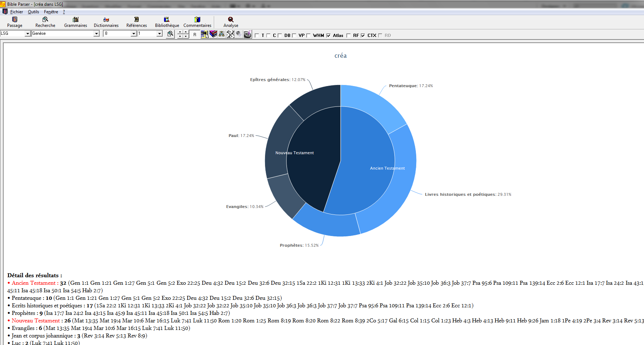This screenshot has height=345, width=644.
Task: Open the Recherche search tool
Action: point(45,22)
